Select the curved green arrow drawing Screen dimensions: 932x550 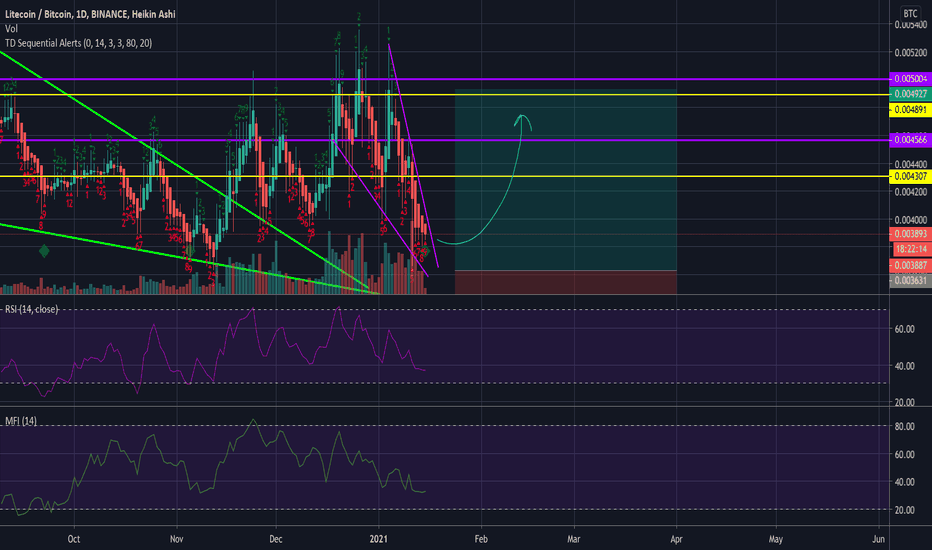[484, 180]
